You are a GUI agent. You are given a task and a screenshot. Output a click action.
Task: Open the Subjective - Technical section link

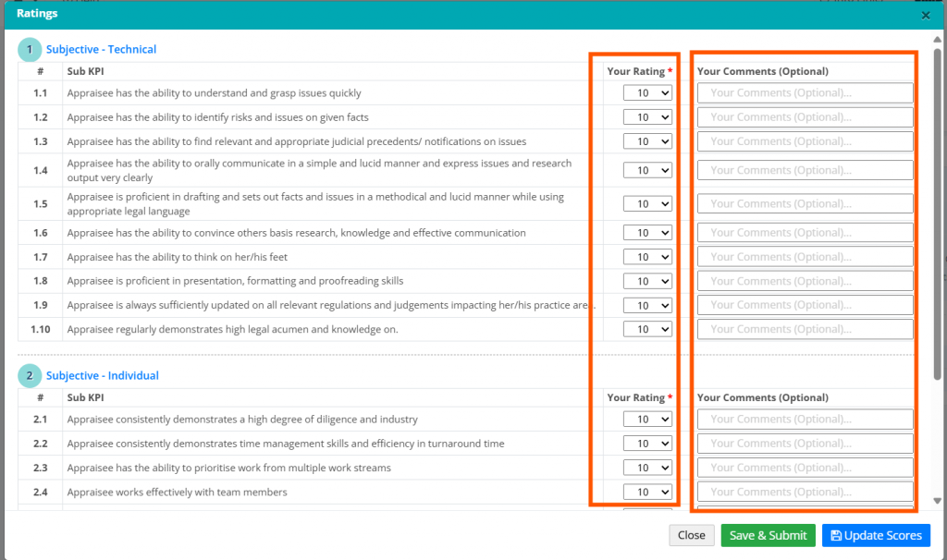click(101, 50)
